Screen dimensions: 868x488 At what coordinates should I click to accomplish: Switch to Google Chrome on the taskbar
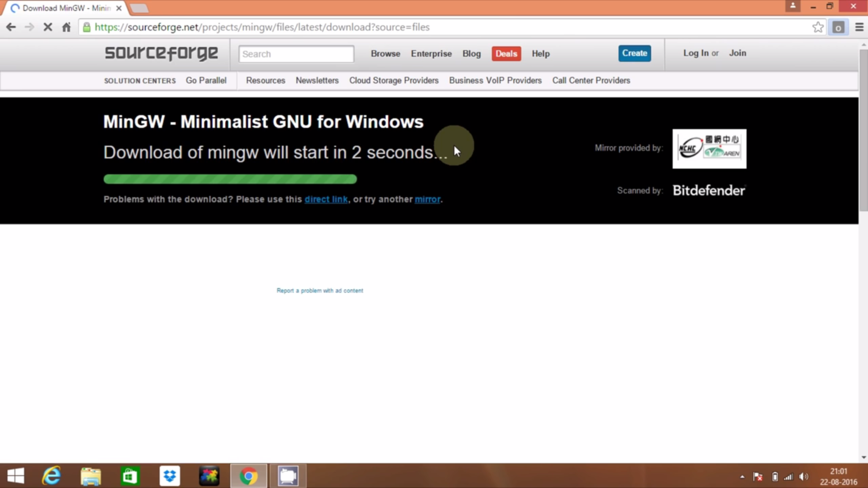click(248, 476)
